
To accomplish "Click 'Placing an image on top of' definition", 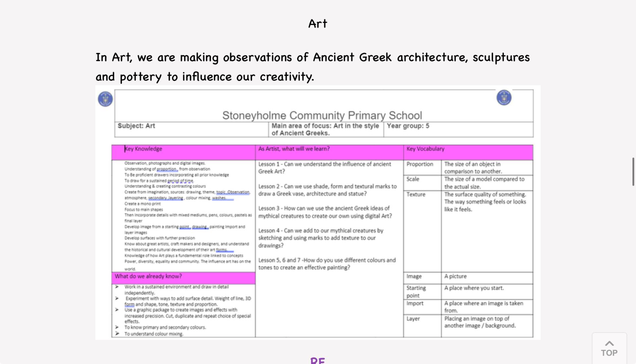I will click(x=480, y=322).
